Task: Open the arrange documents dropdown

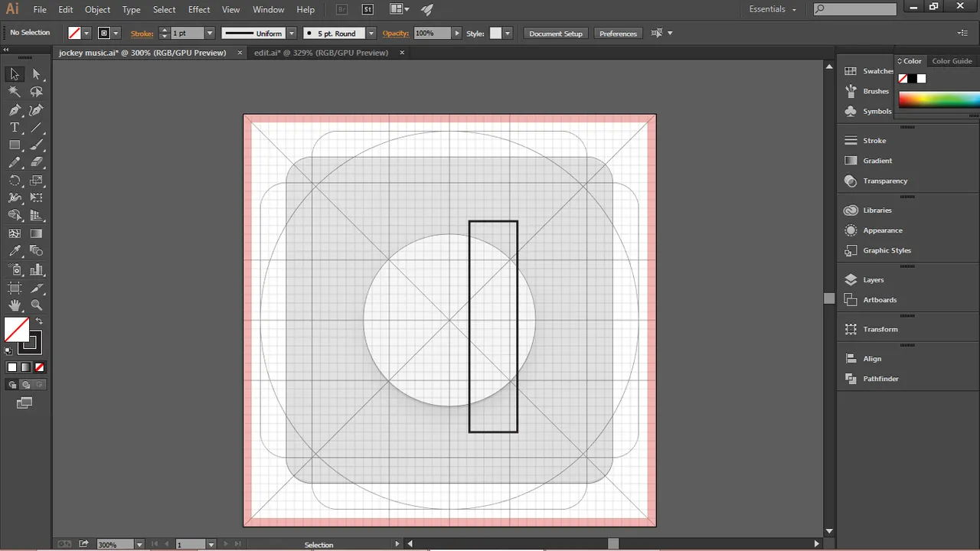Action: (399, 9)
